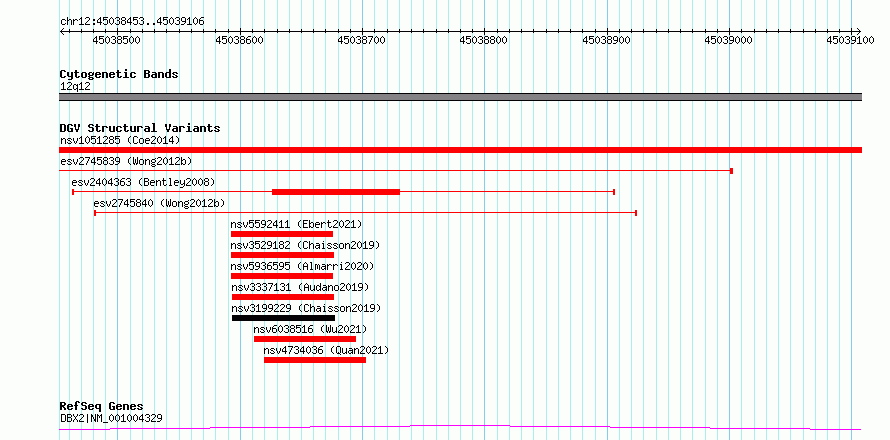
Task: Click the magenta DBX2 gene line
Action: pyautogui.click(x=460, y=427)
